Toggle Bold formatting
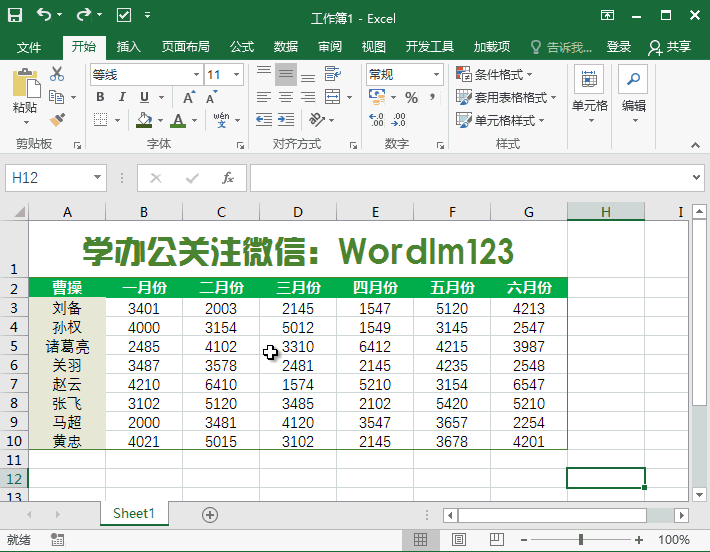710x552 pixels. click(x=99, y=97)
